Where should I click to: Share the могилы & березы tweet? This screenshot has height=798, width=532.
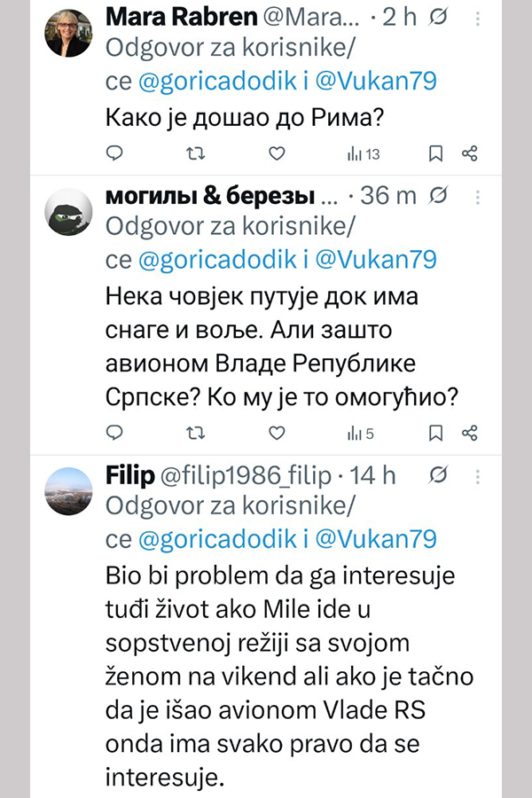(471, 433)
